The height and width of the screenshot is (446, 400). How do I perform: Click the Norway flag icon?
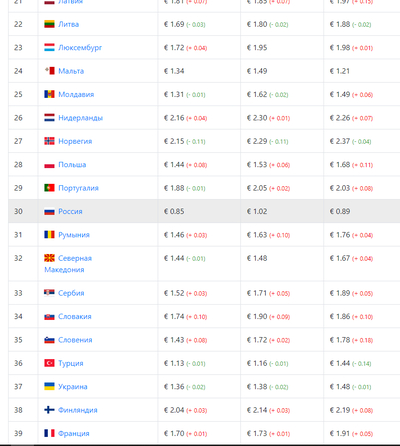coord(49,141)
